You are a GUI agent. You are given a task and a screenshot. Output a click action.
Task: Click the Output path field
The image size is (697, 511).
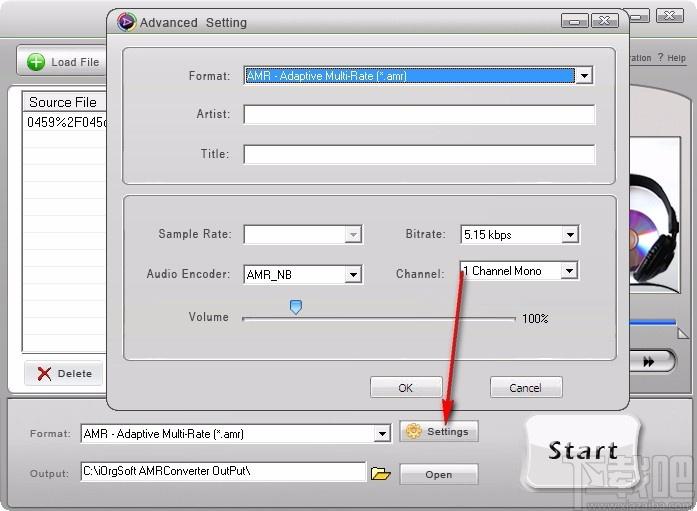(x=223, y=471)
